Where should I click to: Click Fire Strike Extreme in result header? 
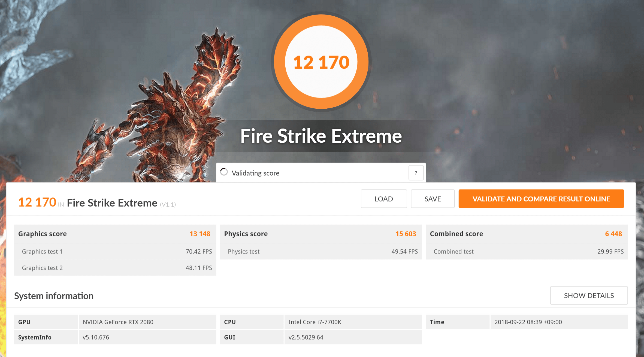(x=112, y=203)
